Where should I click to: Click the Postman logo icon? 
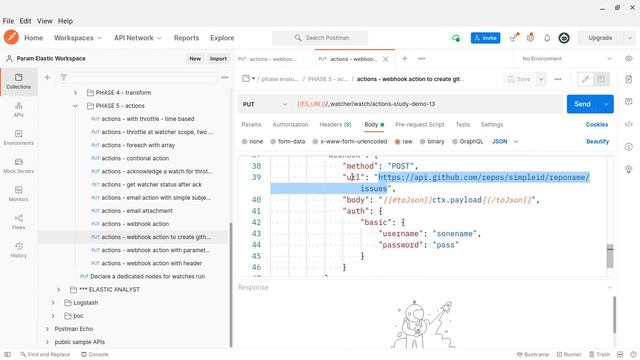(x=11, y=37)
